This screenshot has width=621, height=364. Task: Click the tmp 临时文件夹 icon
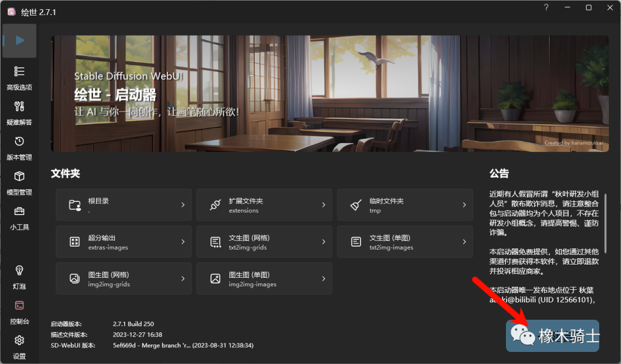click(356, 205)
